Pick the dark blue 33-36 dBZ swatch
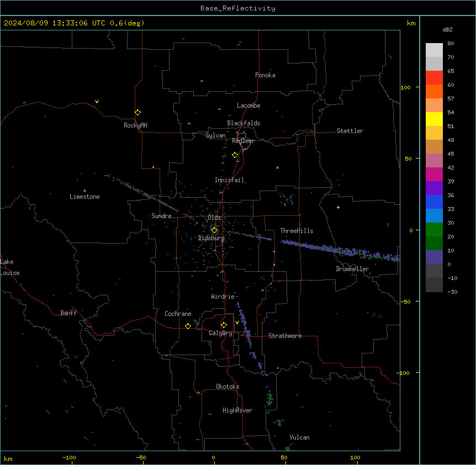 pyautogui.click(x=434, y=202)
